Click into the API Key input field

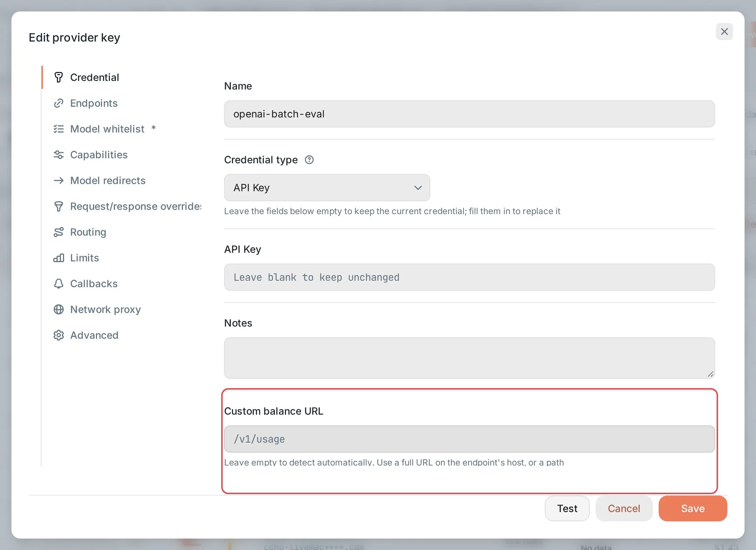(x=469, y=277)
